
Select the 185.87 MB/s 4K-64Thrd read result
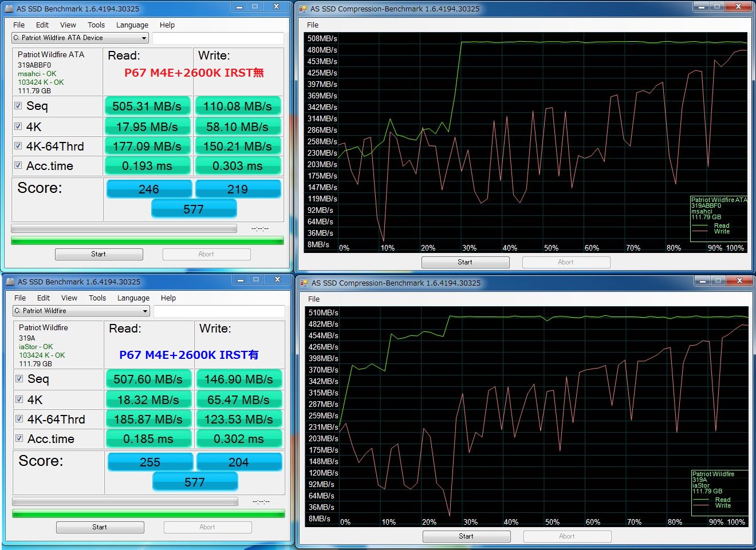click(x=148, y=419)
